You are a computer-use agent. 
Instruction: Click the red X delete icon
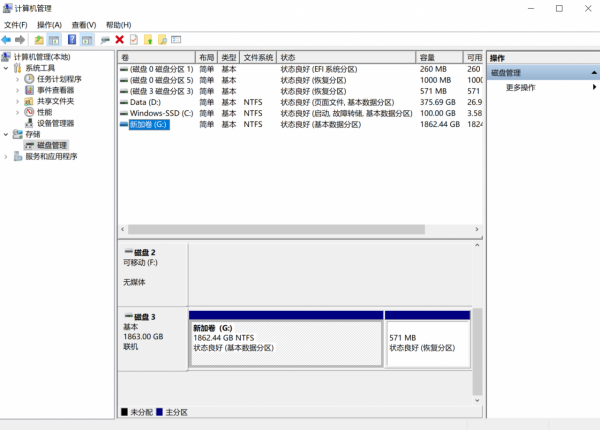119,39
